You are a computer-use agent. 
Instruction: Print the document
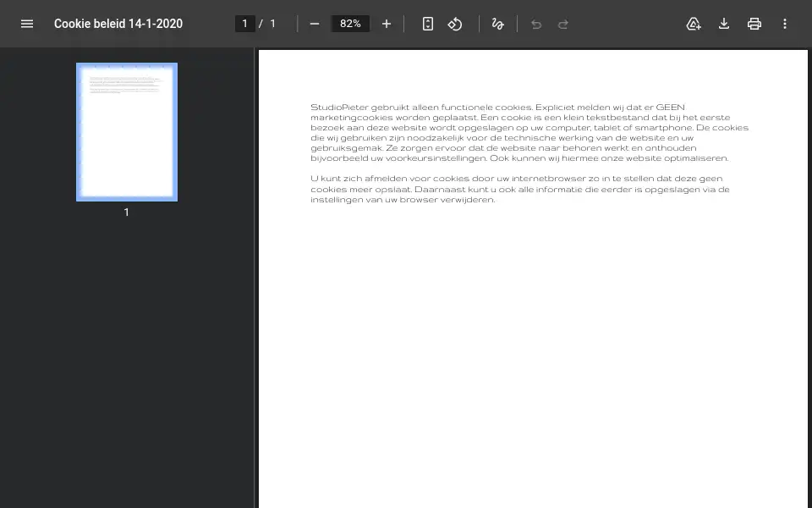(x=754, y=24)
